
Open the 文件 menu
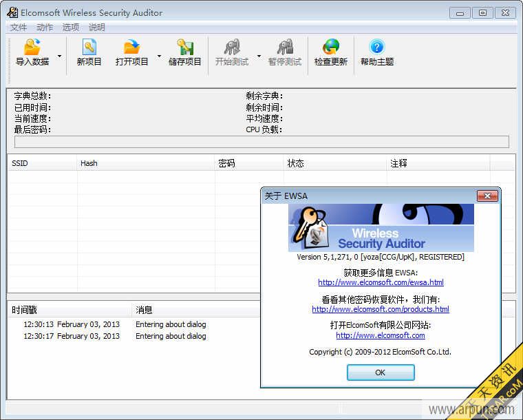[19, 28]
